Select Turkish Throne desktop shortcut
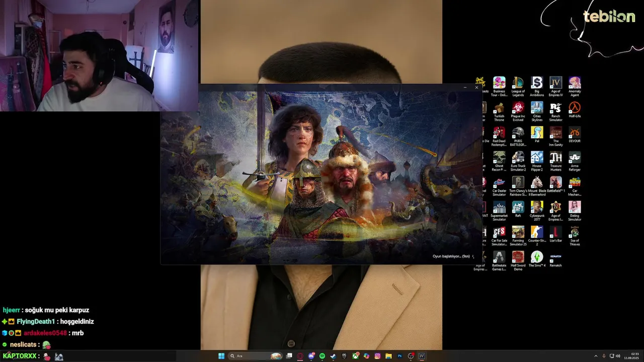644x362 pixels. (x=499, y=112)
